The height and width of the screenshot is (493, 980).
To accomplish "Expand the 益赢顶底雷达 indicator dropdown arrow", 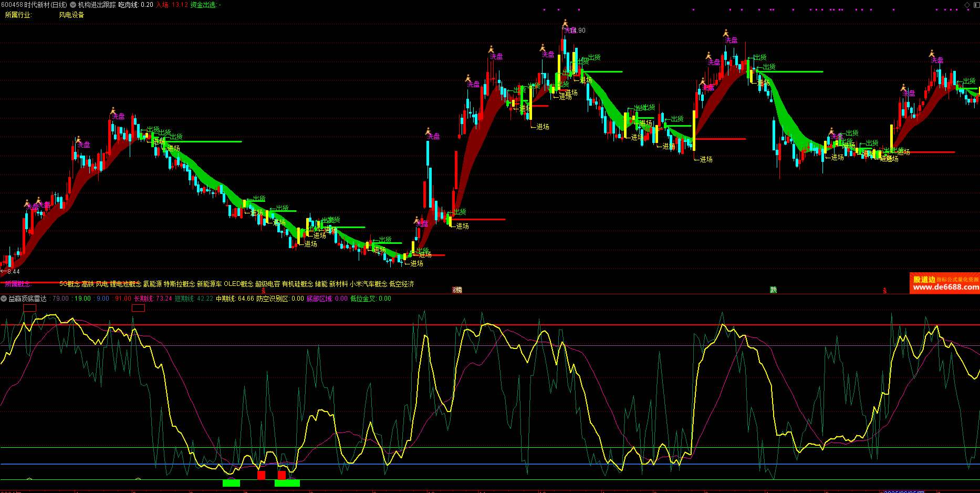I will tap(4, 299).
